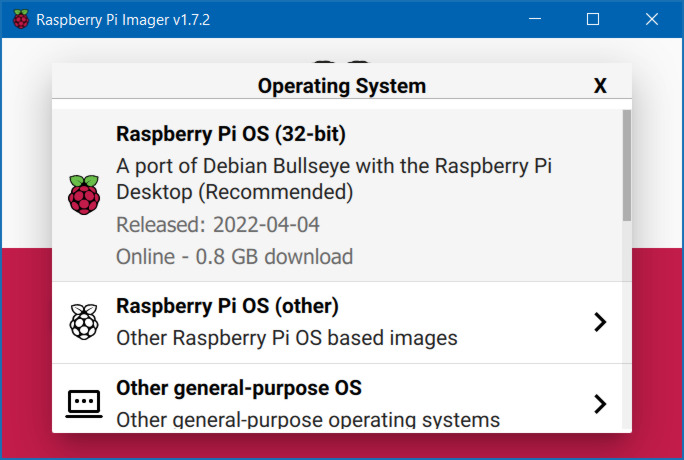
Task: Open the Raspberry Pi OS (other) entry label
Action: click(x=227, y=306)
